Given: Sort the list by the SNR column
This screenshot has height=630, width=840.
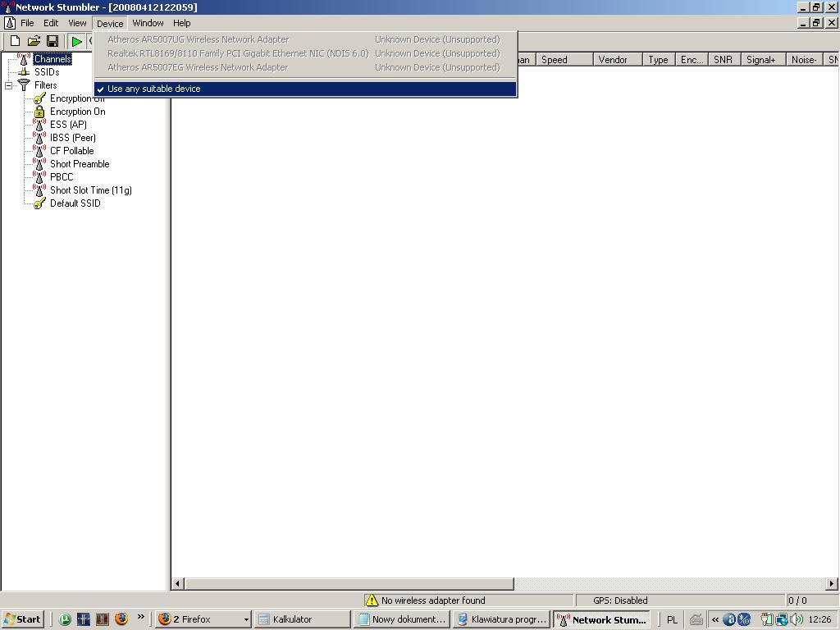Looking at the screenshot, I should click(724, 59).
